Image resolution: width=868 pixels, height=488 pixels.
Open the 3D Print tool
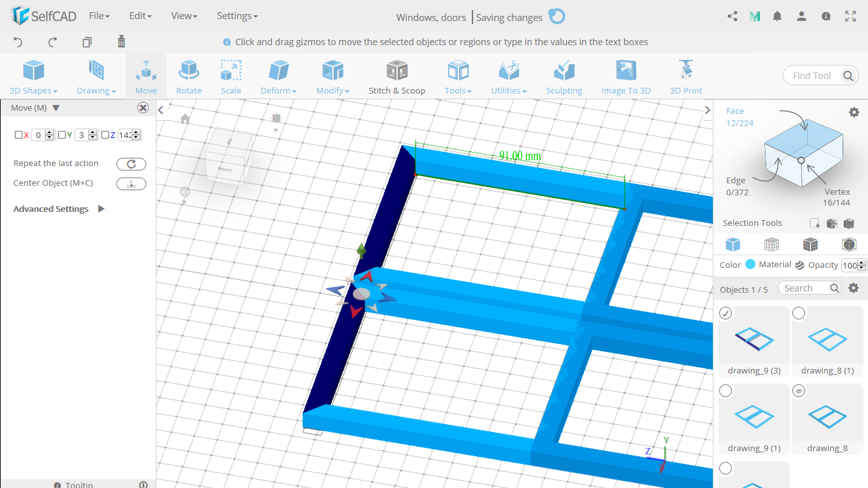coord(686,76)
